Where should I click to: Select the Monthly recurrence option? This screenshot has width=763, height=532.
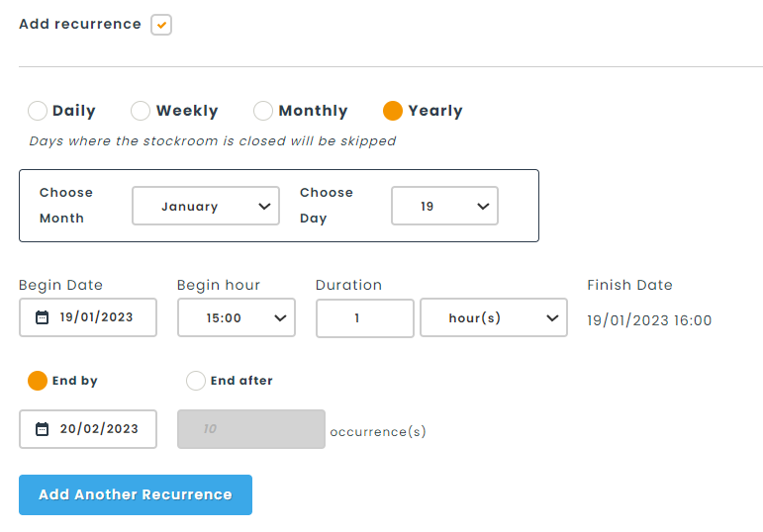tap(263, 111)
